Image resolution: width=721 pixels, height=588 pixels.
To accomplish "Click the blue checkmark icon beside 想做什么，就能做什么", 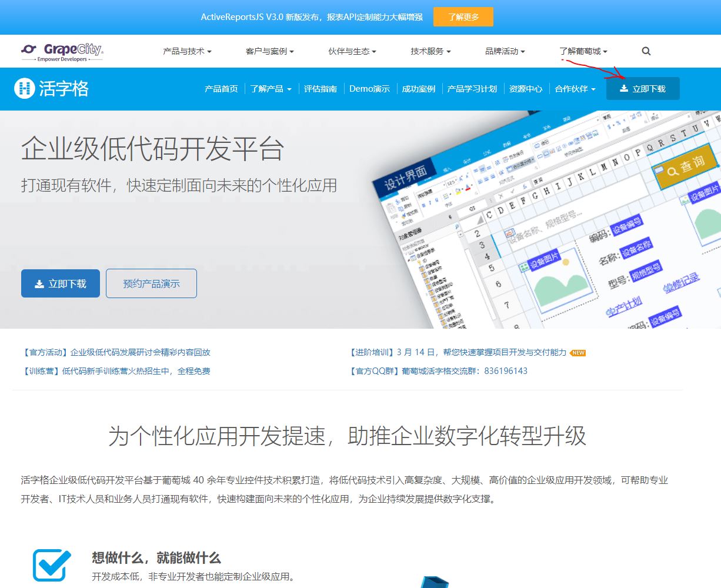I will point(52,563).
